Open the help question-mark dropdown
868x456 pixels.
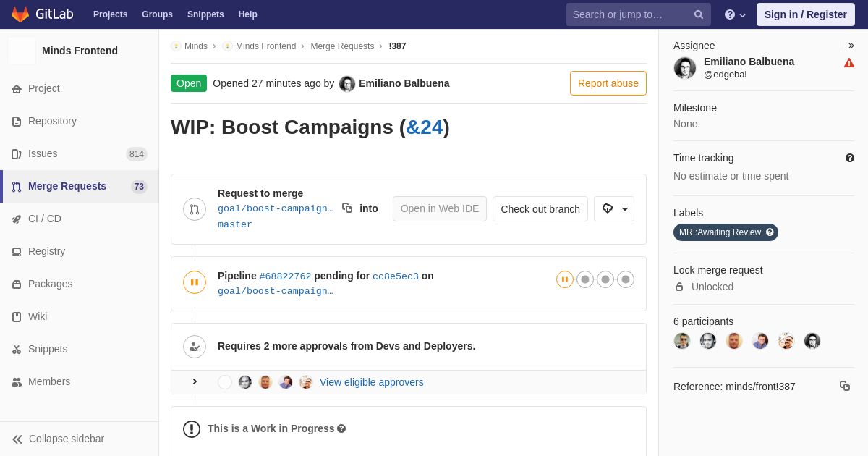pyautogui.click(x=735, y=14)
